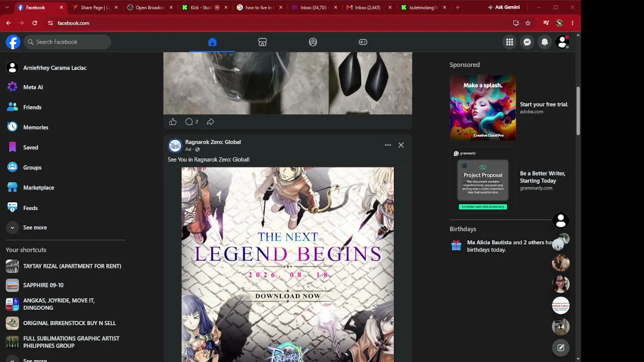Open Groups in the left sidebar
Image resolution: width=644 pixels, height=362 pixels.
point(65,167)
